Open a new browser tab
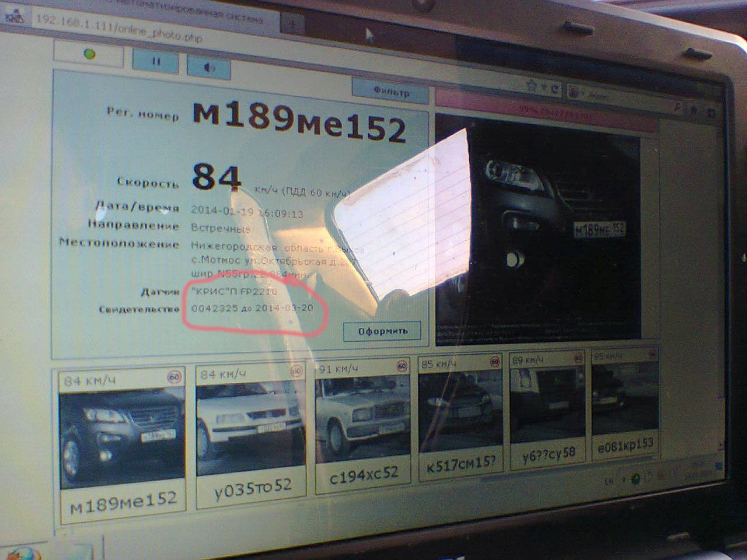Viewport: 747px width, 560px height. click(292, 23)
